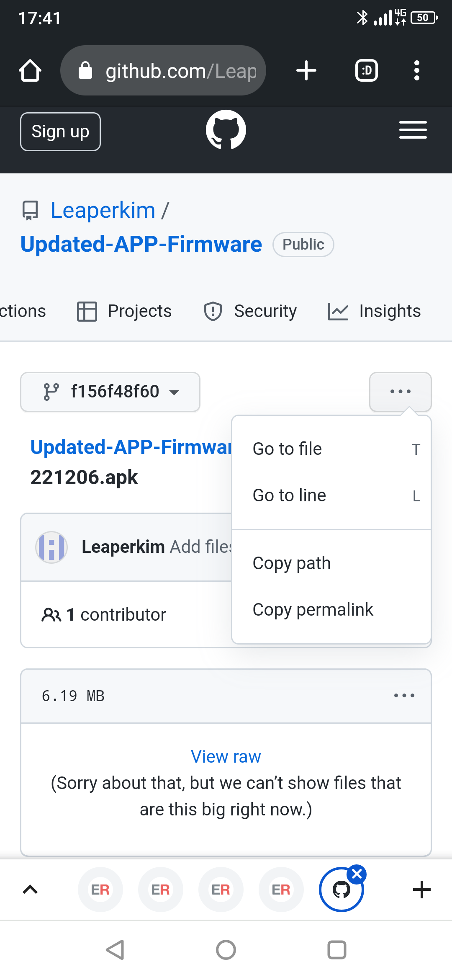Tap the Android recent apps button
452x980 pixels.
click(337, 950)
